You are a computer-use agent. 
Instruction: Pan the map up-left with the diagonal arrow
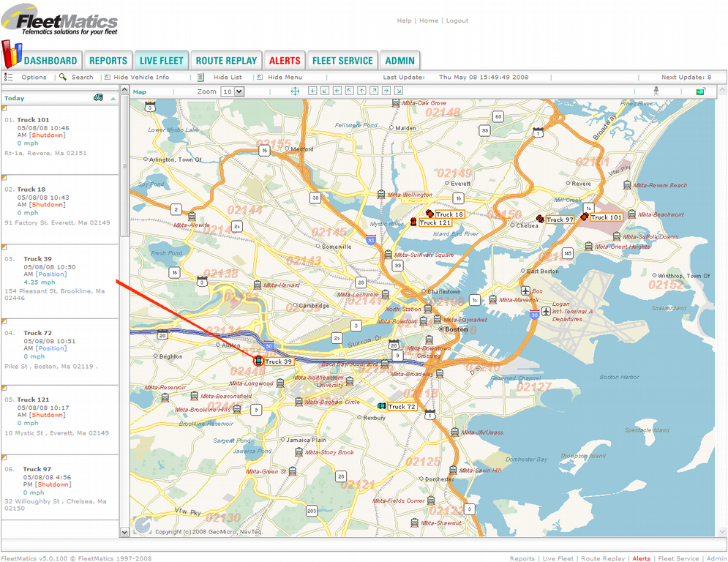[x=350, y=91]
